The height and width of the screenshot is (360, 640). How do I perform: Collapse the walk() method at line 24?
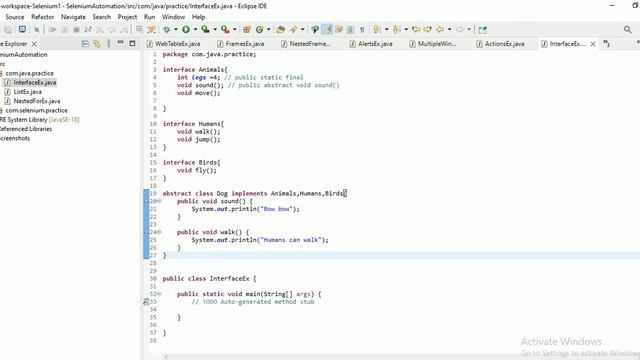tap(159, 232)
